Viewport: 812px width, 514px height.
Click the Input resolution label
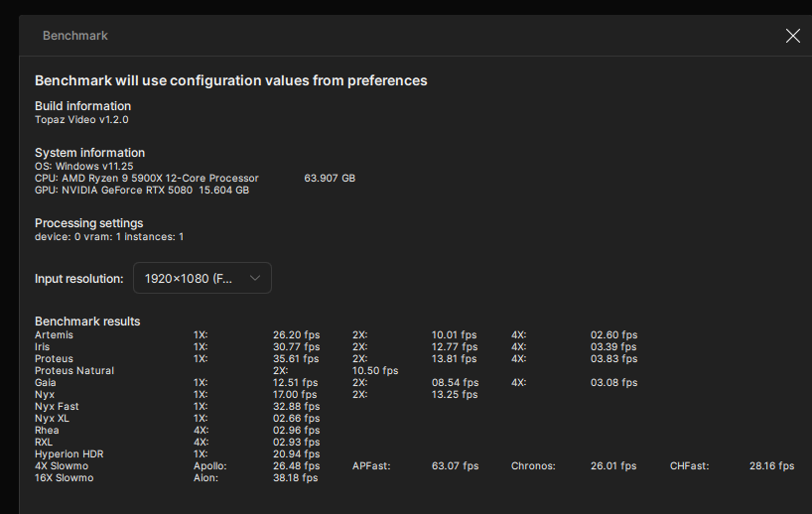coord(79,279)
